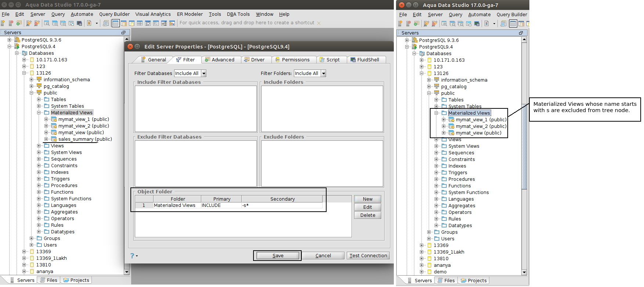
Task: Maximize the Servers panel in the left window
Action: pos(123,33)
